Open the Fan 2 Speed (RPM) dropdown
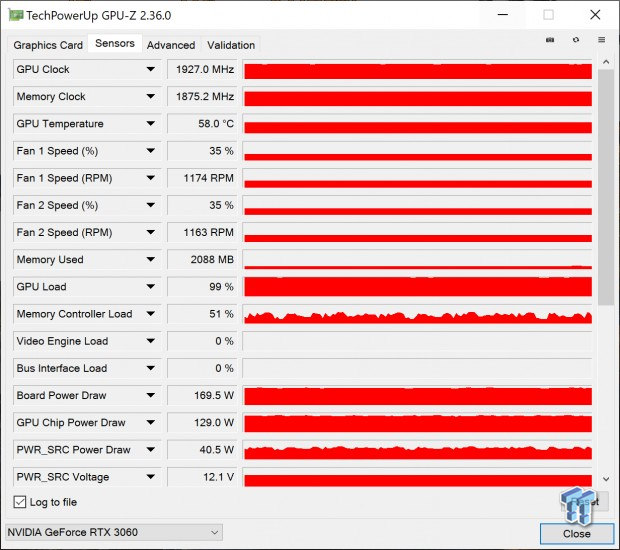Image resolution: width=620 pixels, height=550 pixels. click(151, 232)
